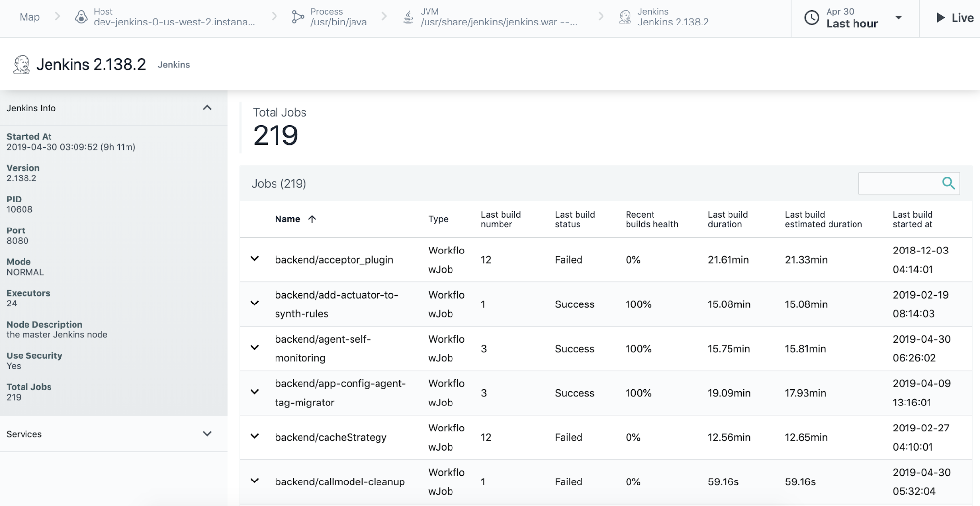This screenshot has height=506, width=980.
Task: Collapse the Jenkins Info section
Action: 207,108
